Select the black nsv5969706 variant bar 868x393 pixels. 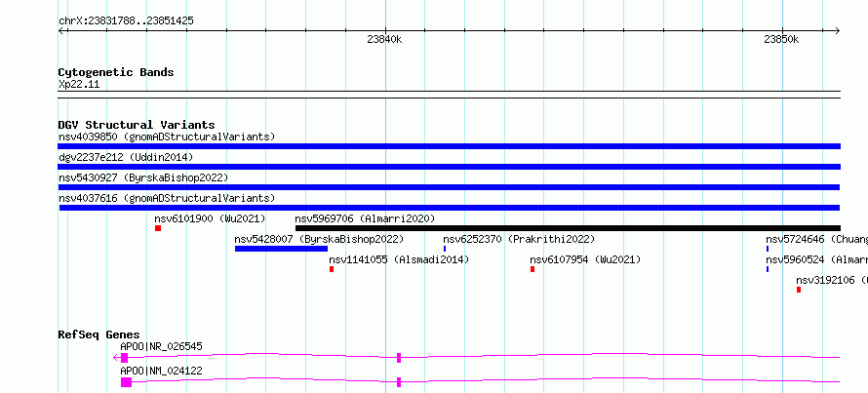pyautogui.click(x=568, y=228)
